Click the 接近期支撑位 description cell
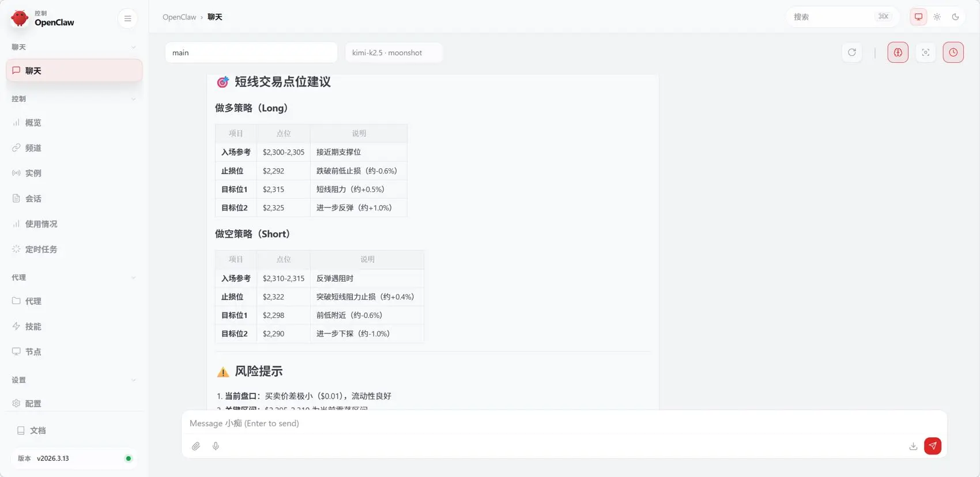 click(x=359, y=152)
